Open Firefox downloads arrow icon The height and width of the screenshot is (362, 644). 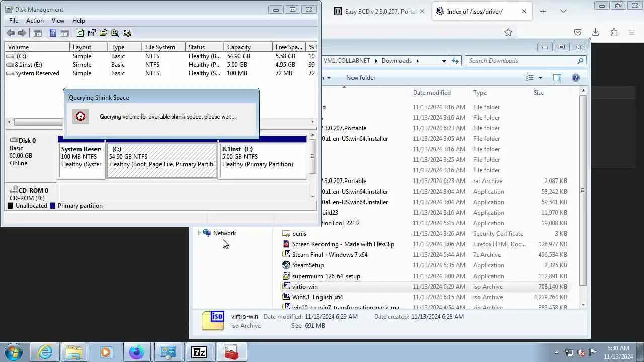pos(596,32)
